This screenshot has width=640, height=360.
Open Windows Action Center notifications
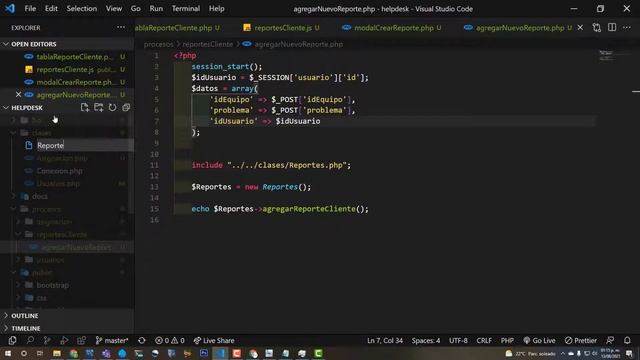pyautogui.click(x=629, y=353)
